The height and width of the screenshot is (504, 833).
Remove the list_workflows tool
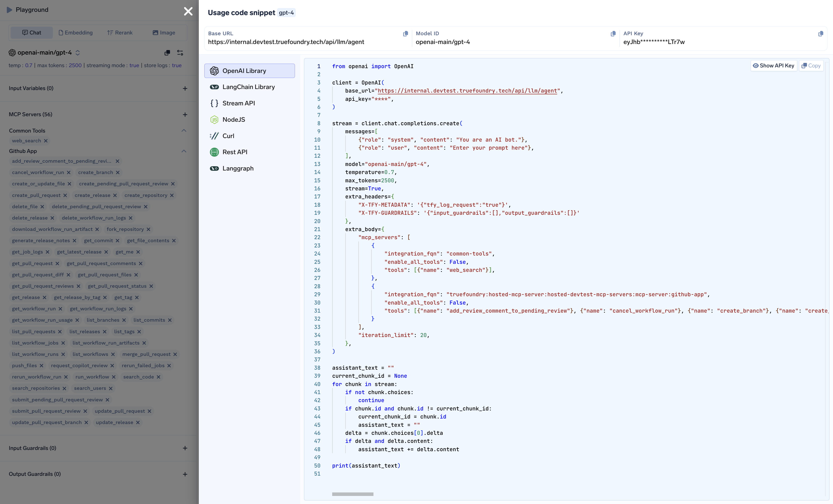(x=112, y=354)
